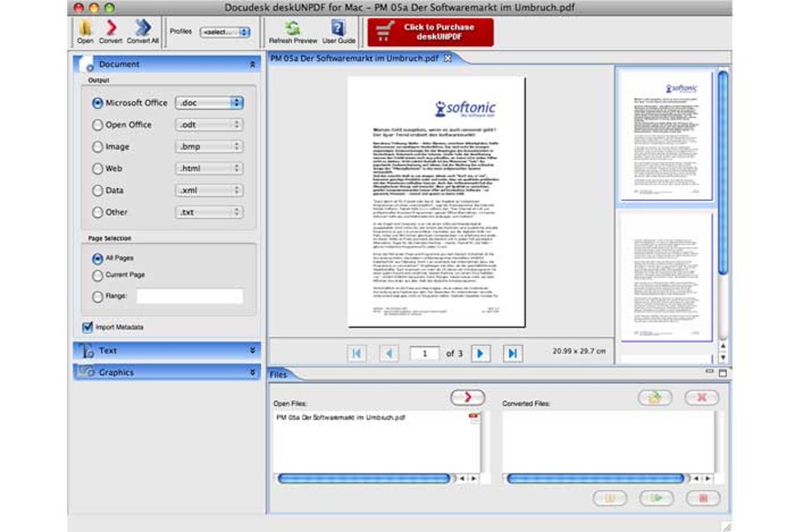
Task: Jump to last page of preview
Action: 513,353
